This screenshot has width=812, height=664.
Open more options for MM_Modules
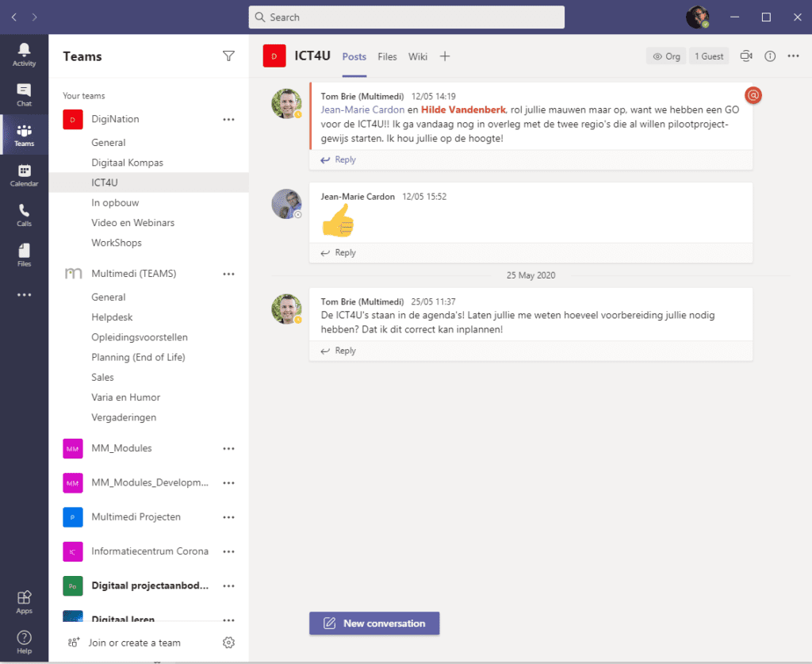point(228,448)
